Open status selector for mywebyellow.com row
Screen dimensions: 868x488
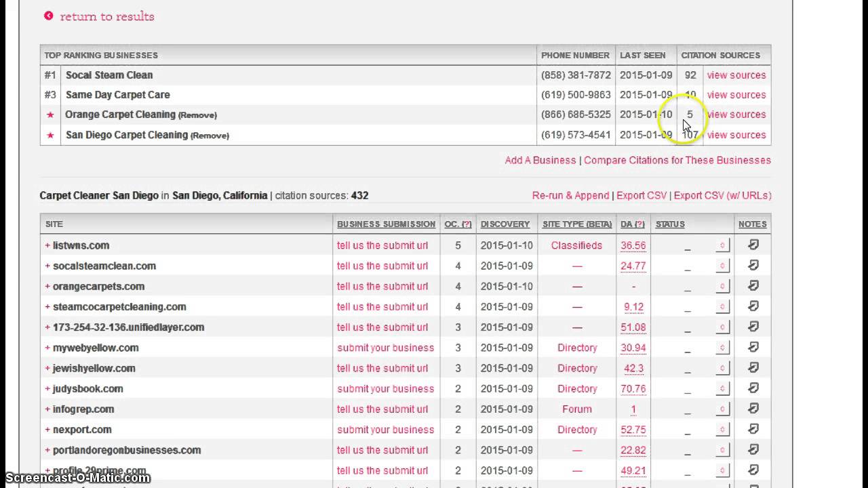[722, 348]
